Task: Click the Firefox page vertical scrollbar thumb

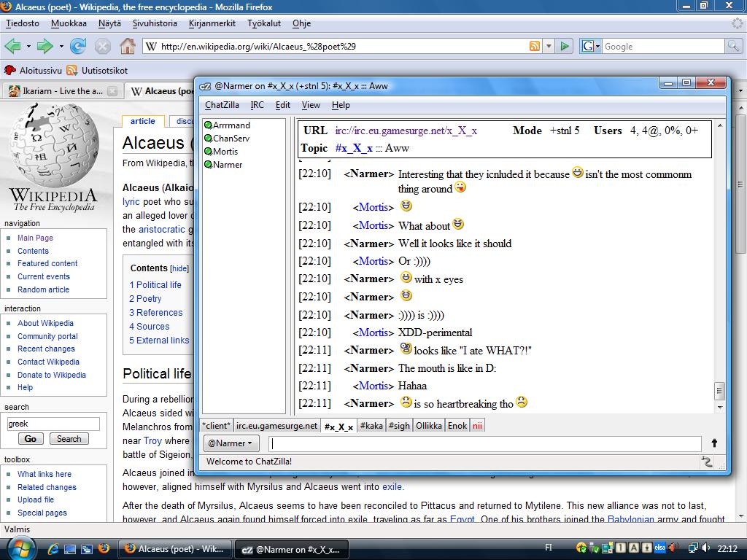Action: (x=741, y=185)
